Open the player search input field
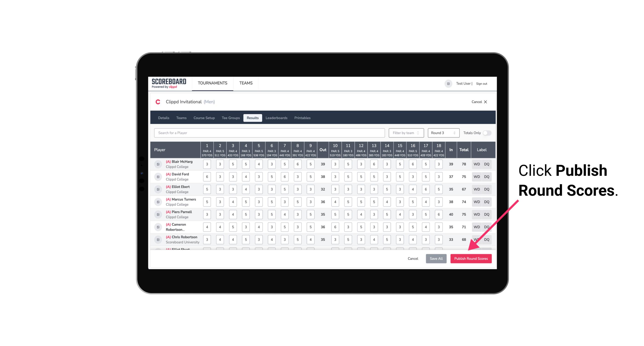644x346 pixels. click(269, 133)
